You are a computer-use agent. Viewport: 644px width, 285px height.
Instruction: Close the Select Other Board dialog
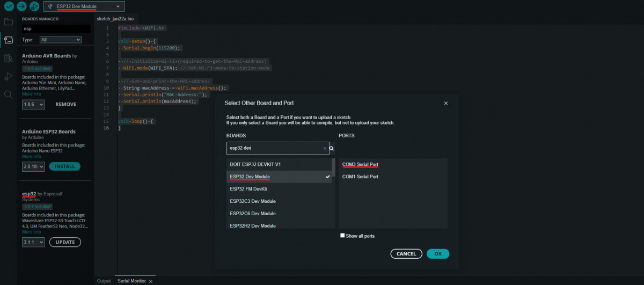[x=446, y=103]
